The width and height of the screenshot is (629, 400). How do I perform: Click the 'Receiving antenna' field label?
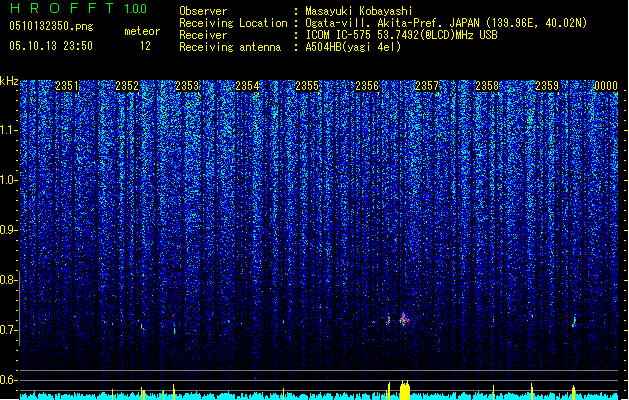(230, 47)
